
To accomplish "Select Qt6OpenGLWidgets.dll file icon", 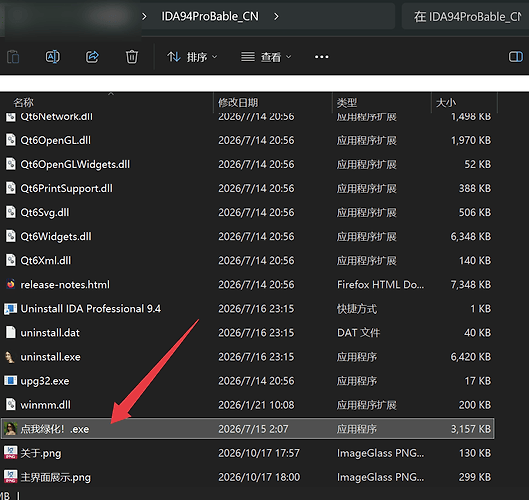I will [11, 164].
